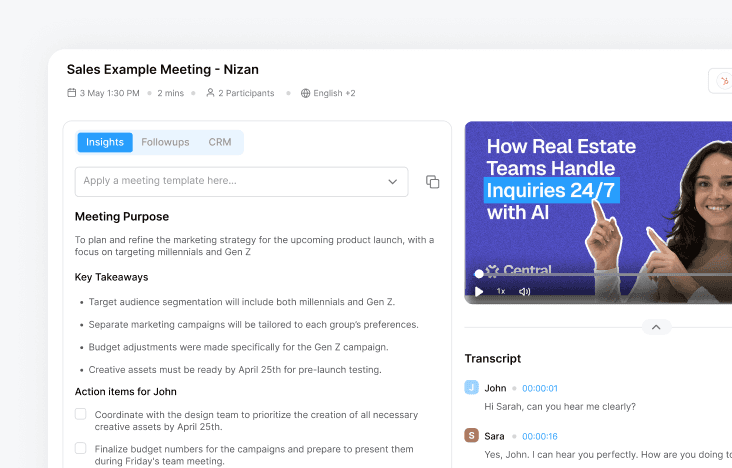Open the meeting template dropdown
This screenshot has height=468, width=732.
pos(241,181)
